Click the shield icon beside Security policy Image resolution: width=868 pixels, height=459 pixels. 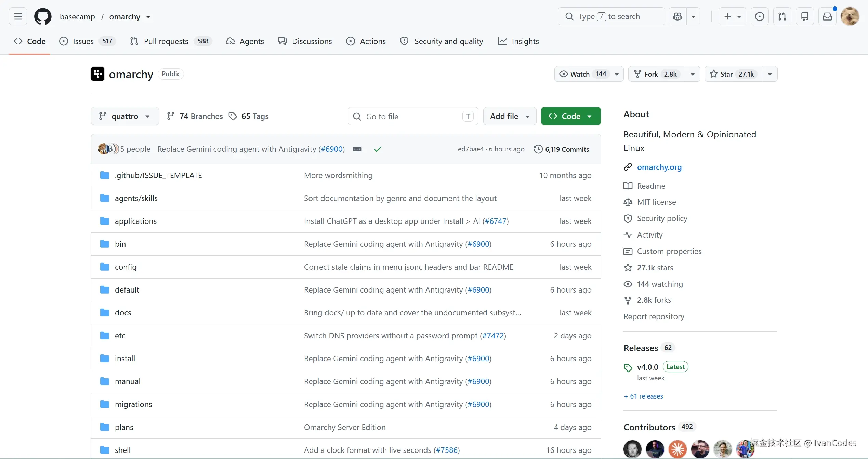(628, 218)
